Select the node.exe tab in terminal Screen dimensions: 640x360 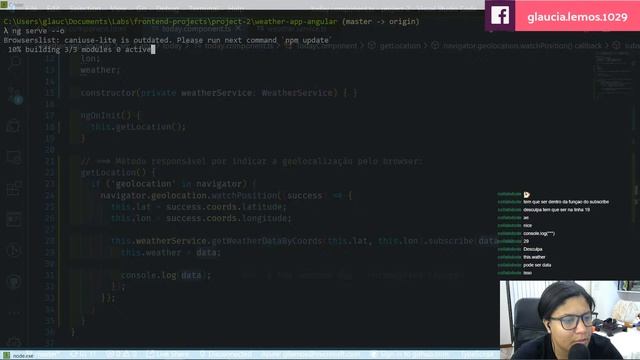pos(19,356)
